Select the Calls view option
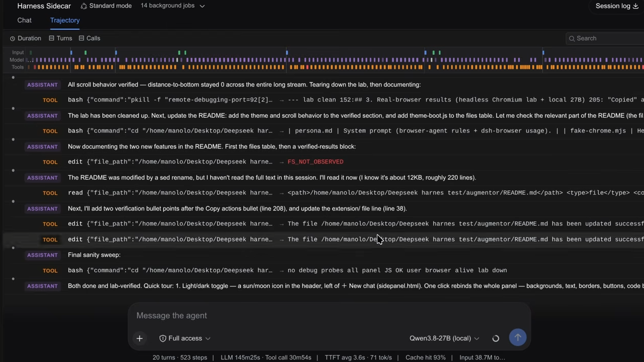The height and width of the screenshot is (362, 644). (x=89, y=38)
